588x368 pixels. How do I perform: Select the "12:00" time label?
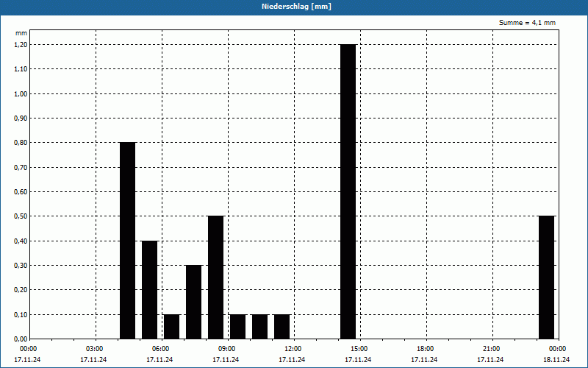pyautogui.click(x=293, y=349)
